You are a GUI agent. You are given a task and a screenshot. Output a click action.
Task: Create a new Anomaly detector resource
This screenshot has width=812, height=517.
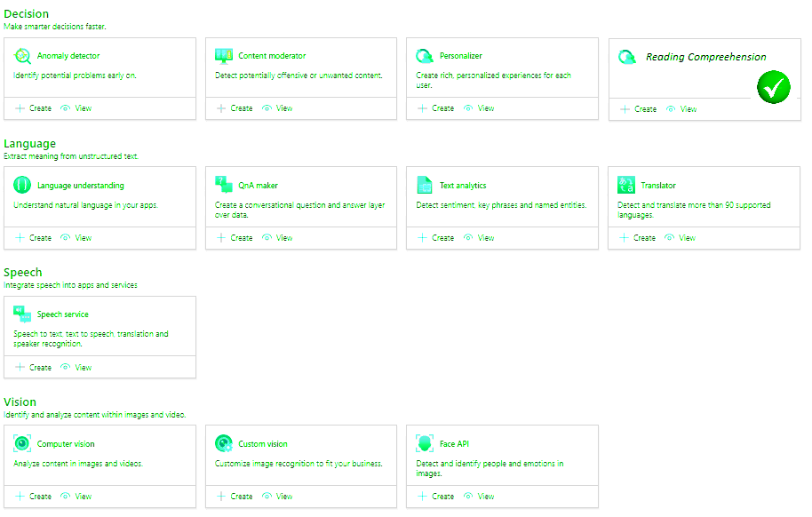coord(34,108)
